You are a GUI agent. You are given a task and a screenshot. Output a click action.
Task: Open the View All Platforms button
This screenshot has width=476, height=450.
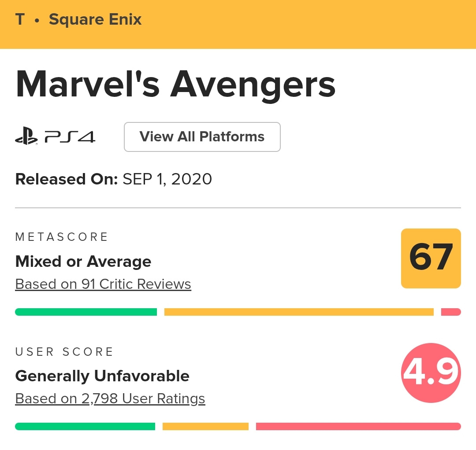coord(202,137)
